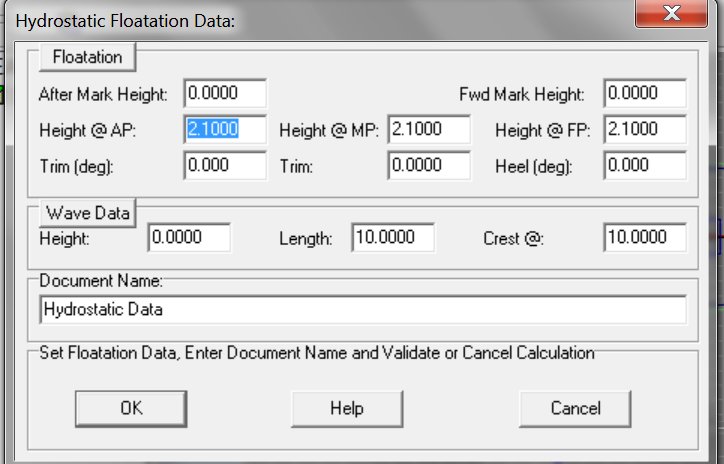Focus the middle Trim field showing 0.0000
The image size is (724, 464).
429,166
